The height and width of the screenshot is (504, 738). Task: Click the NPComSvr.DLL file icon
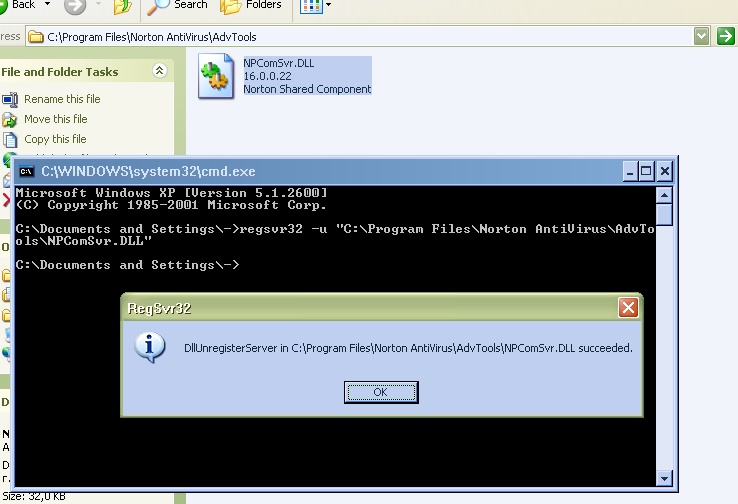216,78
